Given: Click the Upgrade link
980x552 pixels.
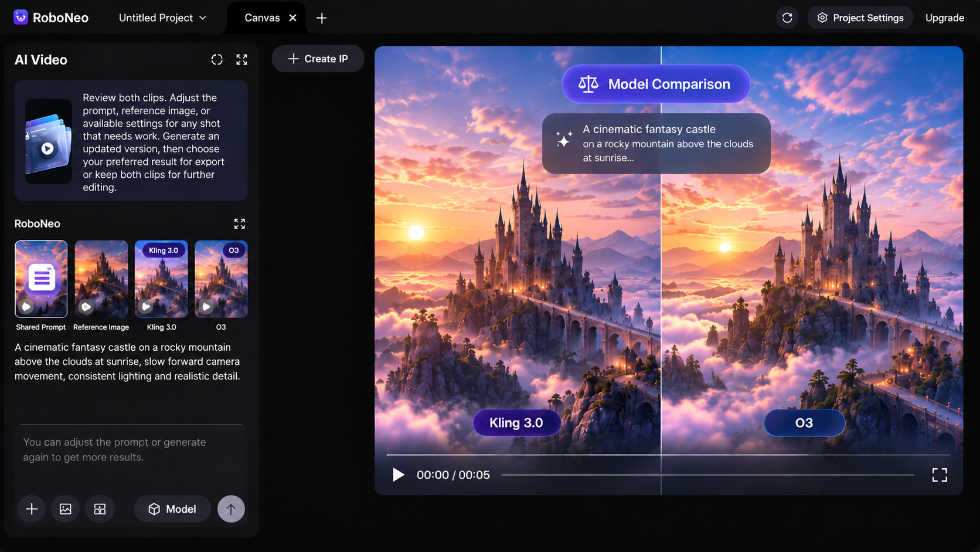Looking at the screenshot, I should point(944,18).
